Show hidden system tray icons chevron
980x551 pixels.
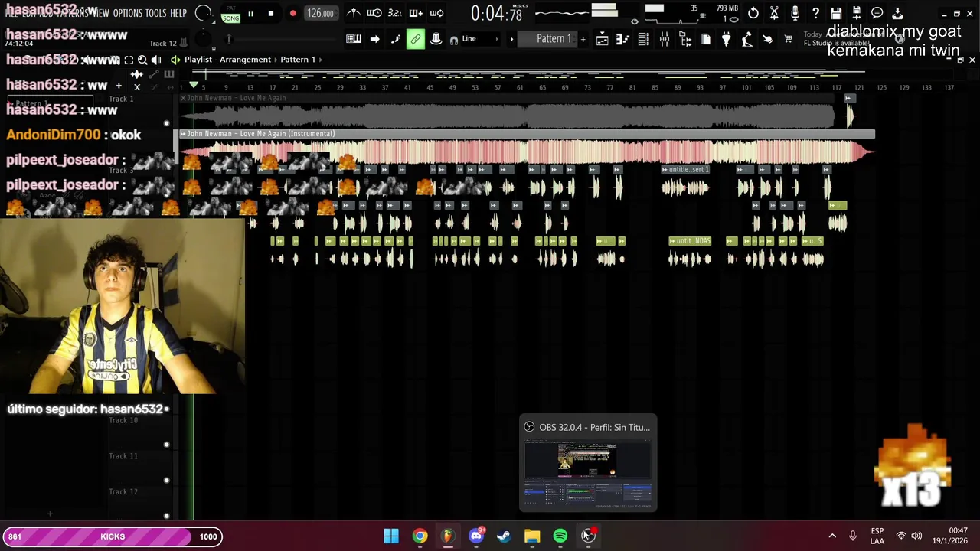point(832,536)
